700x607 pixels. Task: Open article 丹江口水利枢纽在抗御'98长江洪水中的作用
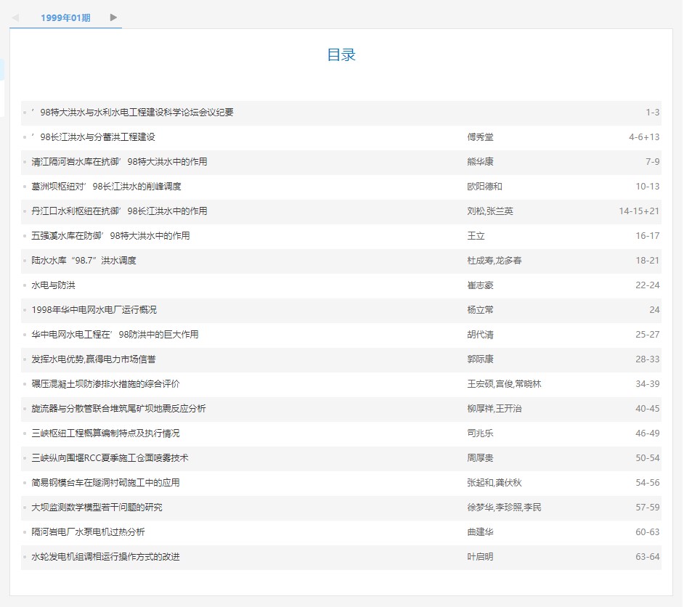click(119, 211)
